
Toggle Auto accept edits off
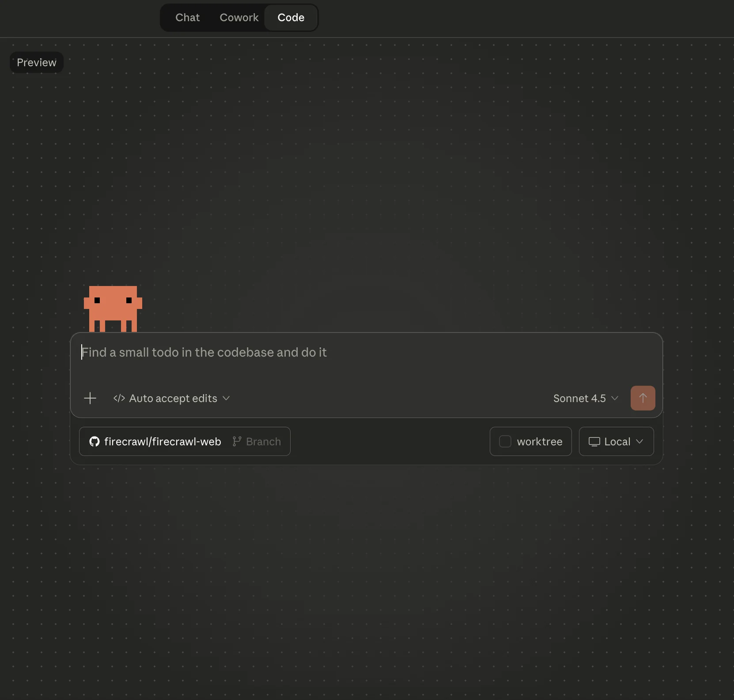click(172, 398)
